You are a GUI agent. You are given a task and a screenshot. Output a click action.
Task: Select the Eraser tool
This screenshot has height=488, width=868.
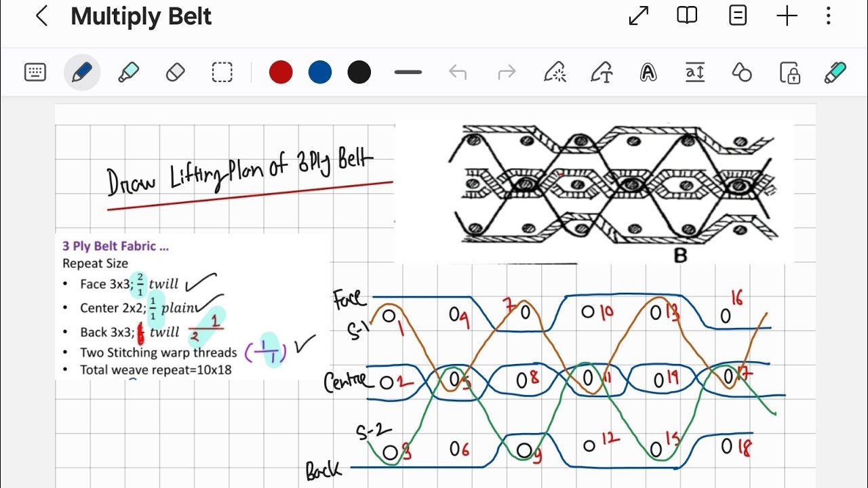click(175, 73)
